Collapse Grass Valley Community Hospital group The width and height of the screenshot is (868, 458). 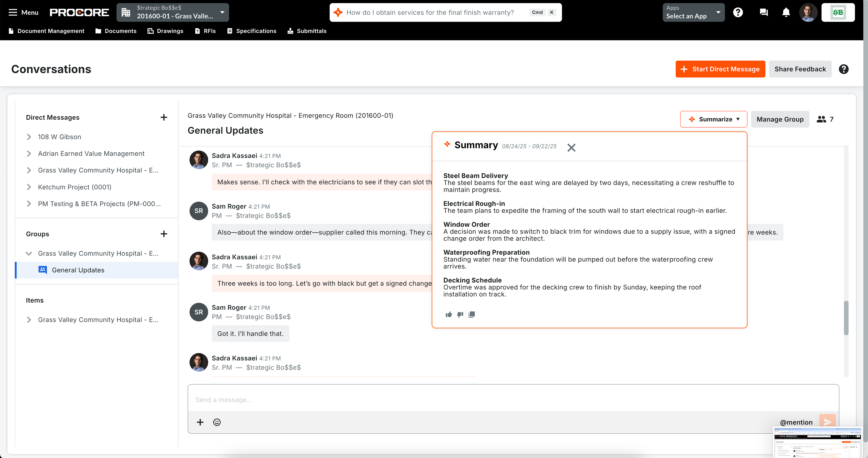tap(29, 254)
